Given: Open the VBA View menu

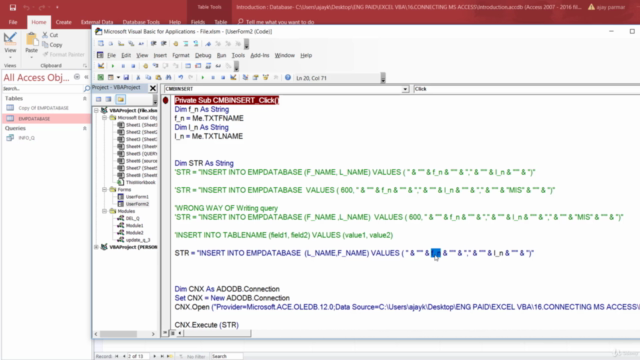Looking at the screenshot, I should [x=142, y=56].
